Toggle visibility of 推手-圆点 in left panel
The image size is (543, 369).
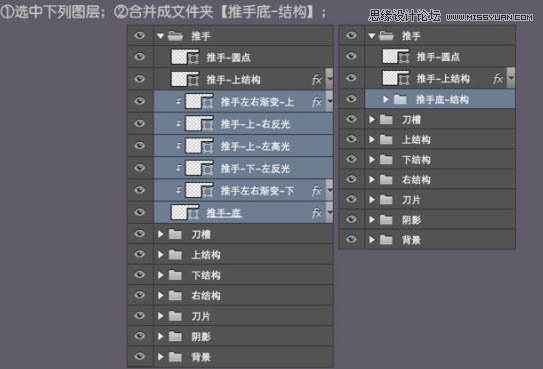pyautogui.click(x=140, y=56)
